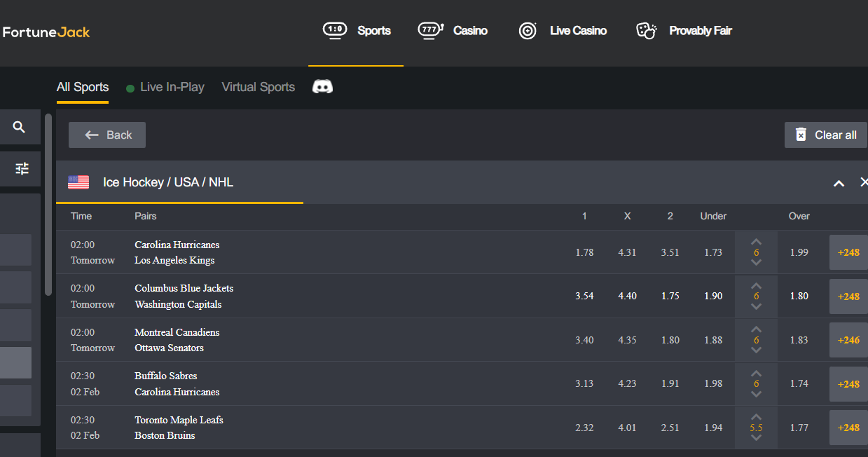Increase total line for Montreal vs Ottawa

click(756, 329)
